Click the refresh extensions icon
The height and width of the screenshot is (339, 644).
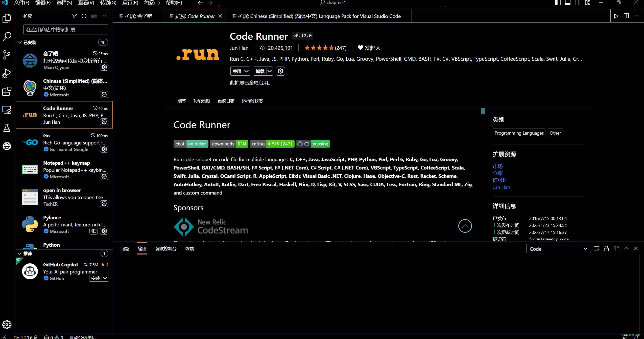pos(84,16)
